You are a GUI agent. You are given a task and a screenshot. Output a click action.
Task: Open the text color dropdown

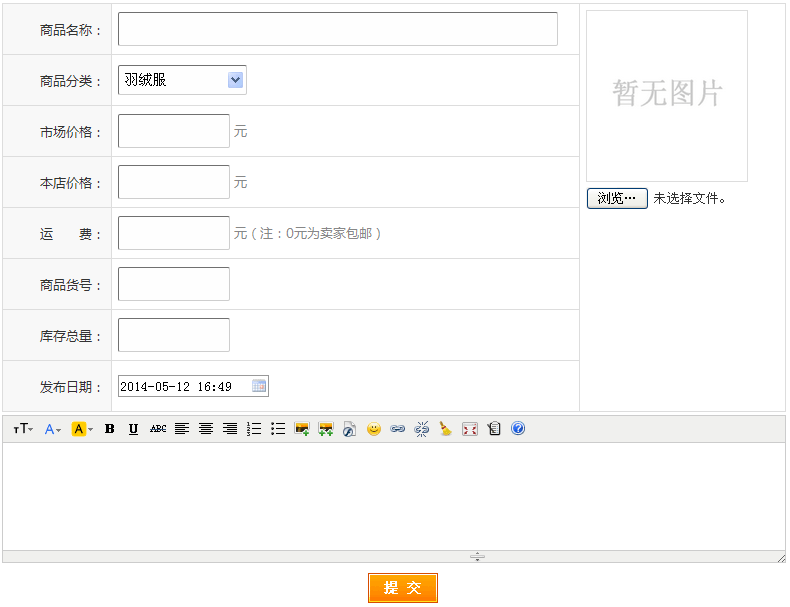click(53, 429)
